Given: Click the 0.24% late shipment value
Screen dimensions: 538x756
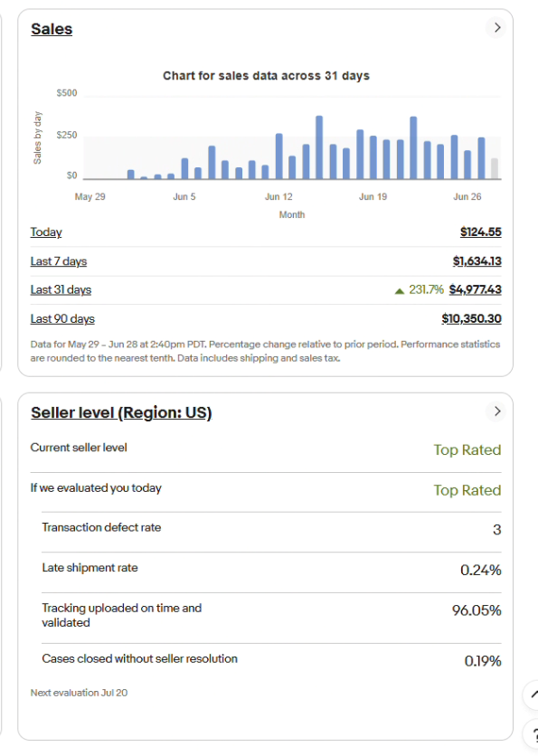Looking at the screenshot, I should point(481,571).
